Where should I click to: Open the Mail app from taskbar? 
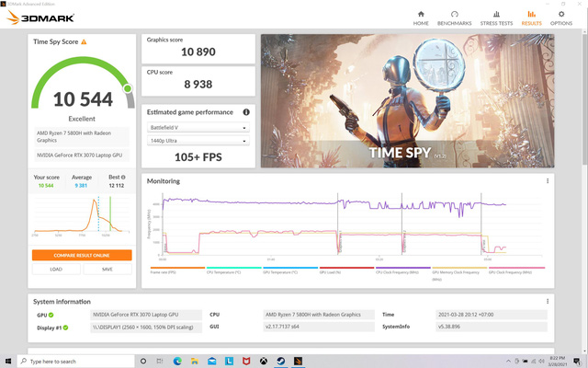212,362
